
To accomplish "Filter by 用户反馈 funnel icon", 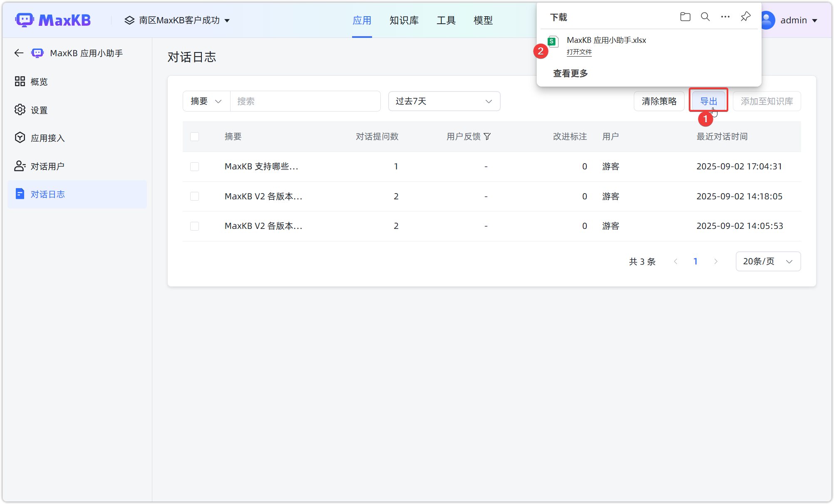I will (x=487, y=137).
